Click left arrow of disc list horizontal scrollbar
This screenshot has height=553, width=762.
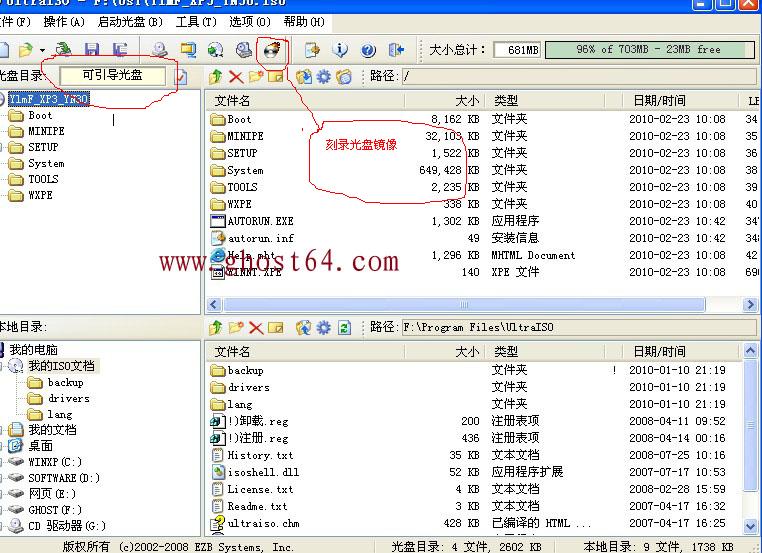pyautogui.click(x=213, y=305)
